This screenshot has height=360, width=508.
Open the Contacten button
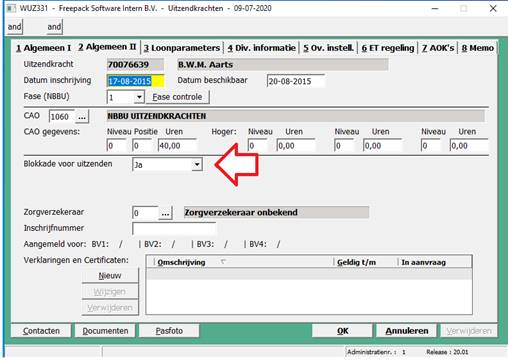(41, 331)
